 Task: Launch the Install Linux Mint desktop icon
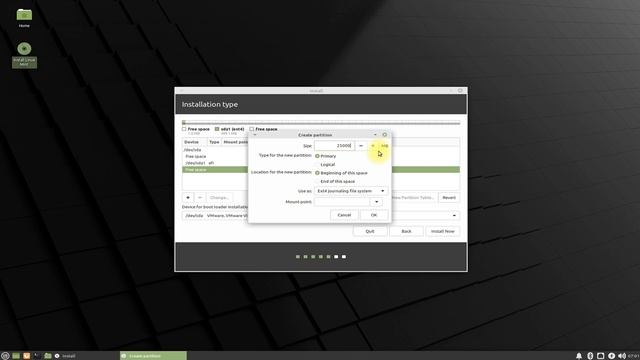click(x=24, y=55)
